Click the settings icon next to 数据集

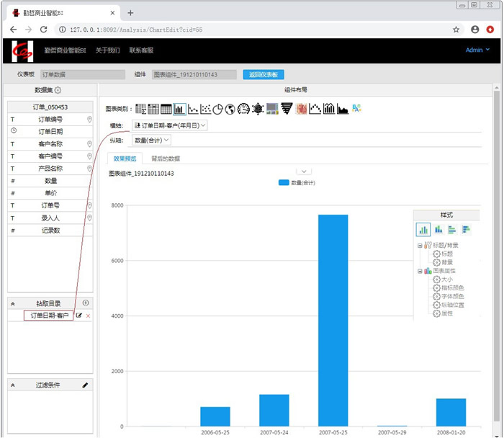tap(58, 90)
